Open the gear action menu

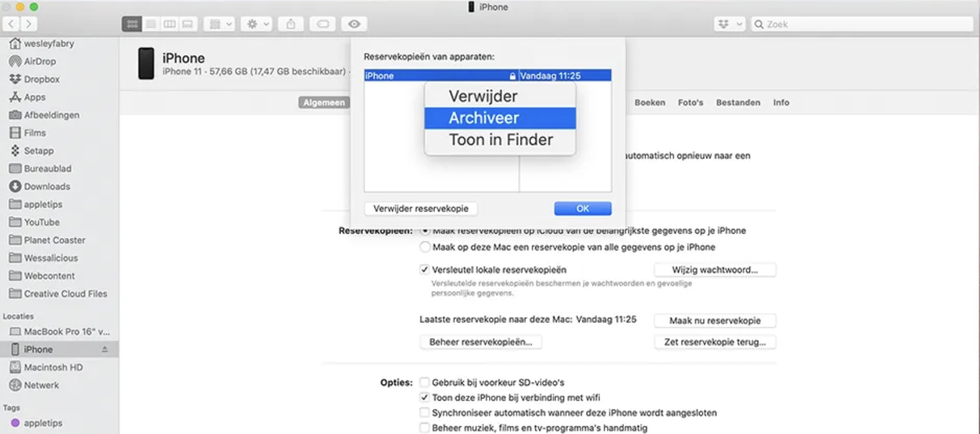258,24
